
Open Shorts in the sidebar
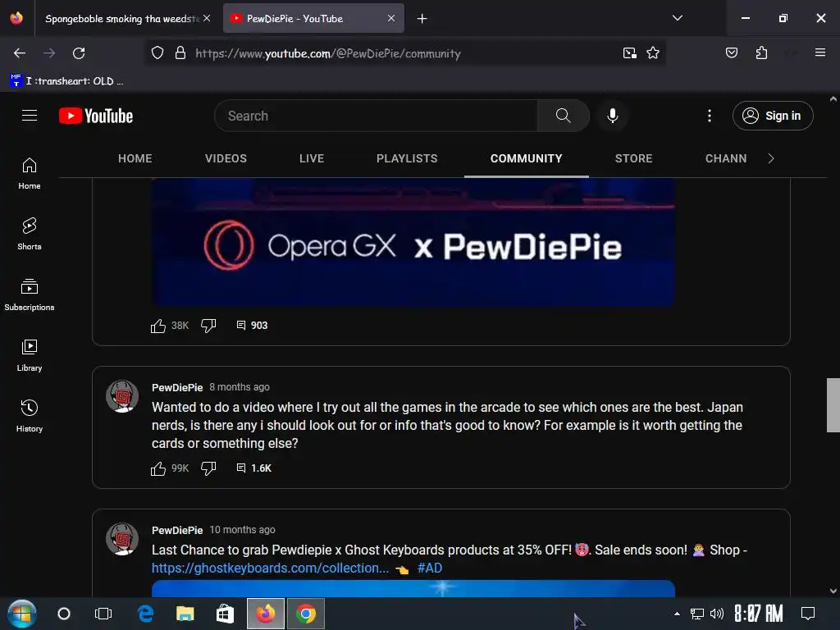[x=30, y=234]
